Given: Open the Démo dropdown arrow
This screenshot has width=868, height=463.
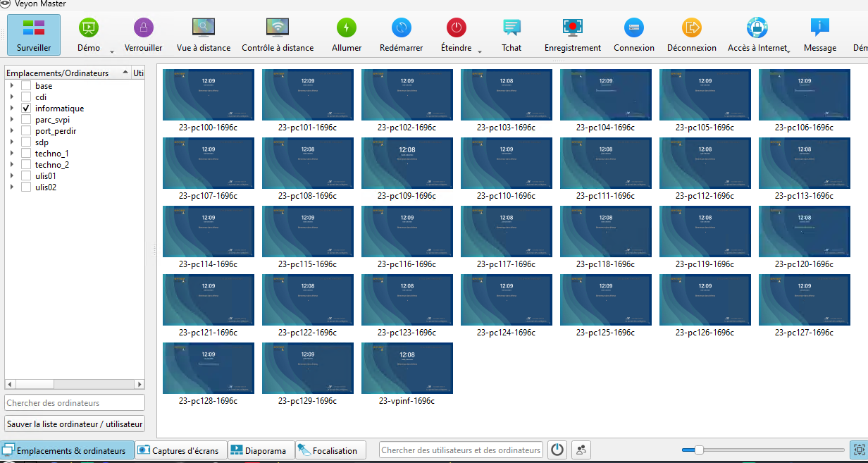Looking at the screenshot, I should point(111,51).
